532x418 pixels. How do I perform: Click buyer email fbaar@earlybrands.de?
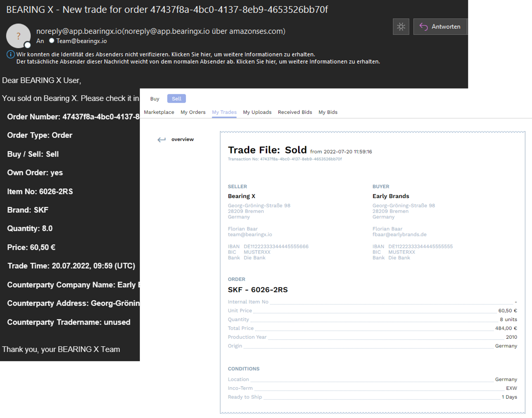[399, 235]
